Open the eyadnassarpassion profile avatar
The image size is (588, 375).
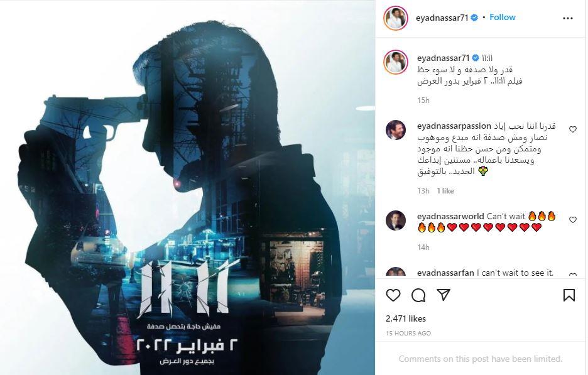point(396,130)
